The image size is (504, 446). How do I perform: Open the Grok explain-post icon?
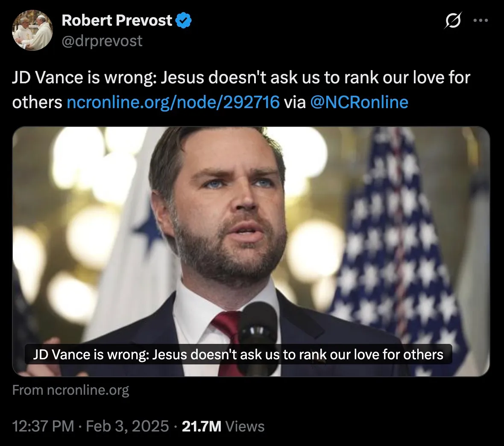[x=453, y=20]
